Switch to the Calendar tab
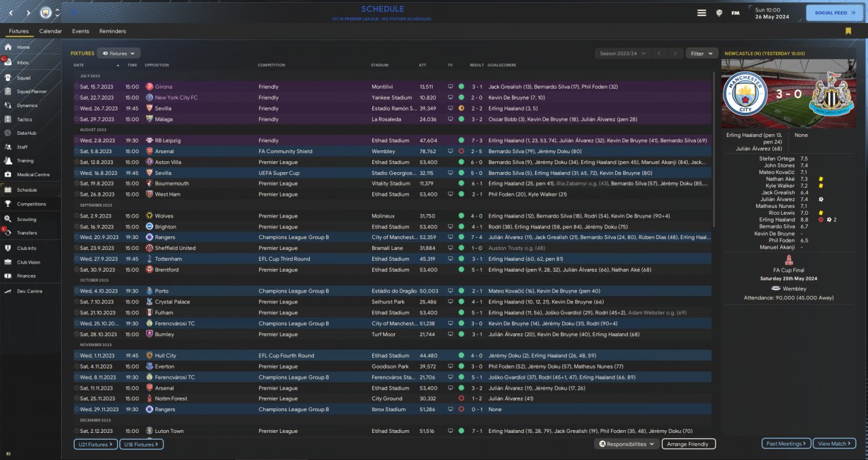The image size is (868, 460). pyautogui.click(x=50, y=31)
